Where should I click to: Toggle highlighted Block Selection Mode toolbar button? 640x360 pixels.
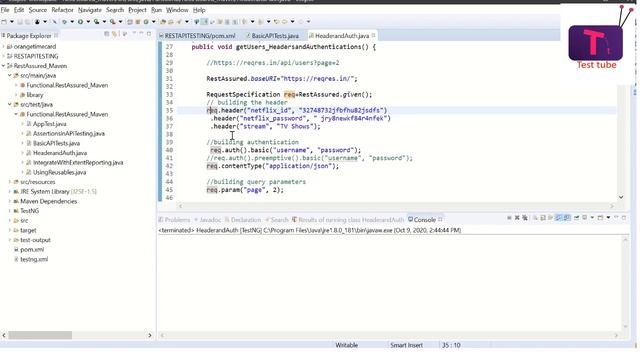coord(204,22)
